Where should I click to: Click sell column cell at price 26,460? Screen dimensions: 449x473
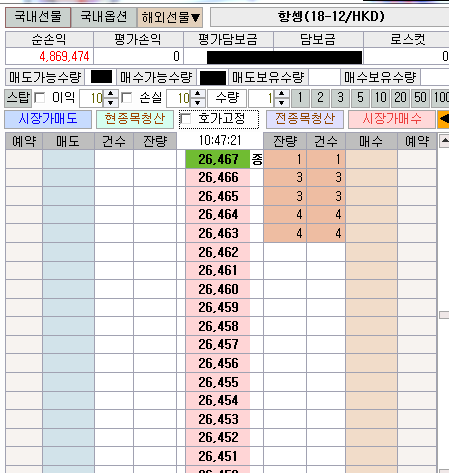[x=68, y=289]
